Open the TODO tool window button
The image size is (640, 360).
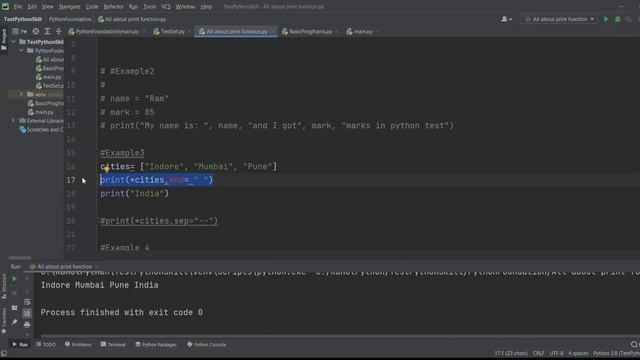(46, 344)
